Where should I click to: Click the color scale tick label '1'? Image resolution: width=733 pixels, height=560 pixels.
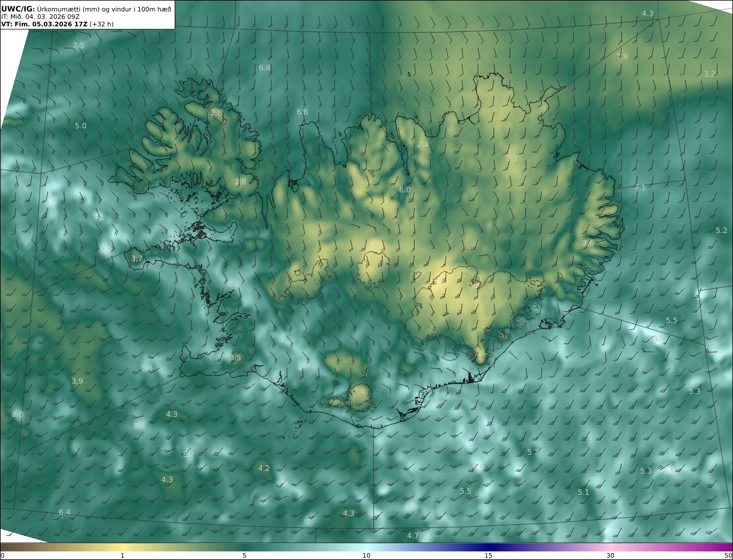click(123, 555)
